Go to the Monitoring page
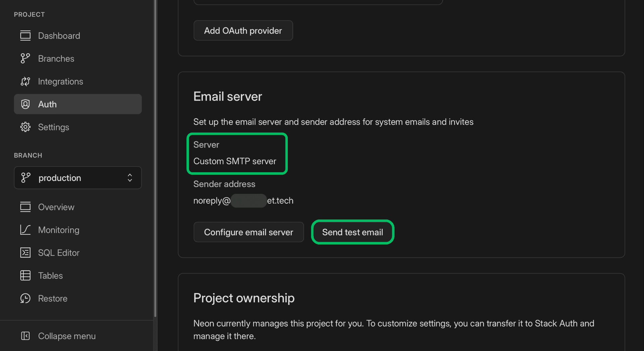The height and width of the screenshot is (351, 644). 59,230
